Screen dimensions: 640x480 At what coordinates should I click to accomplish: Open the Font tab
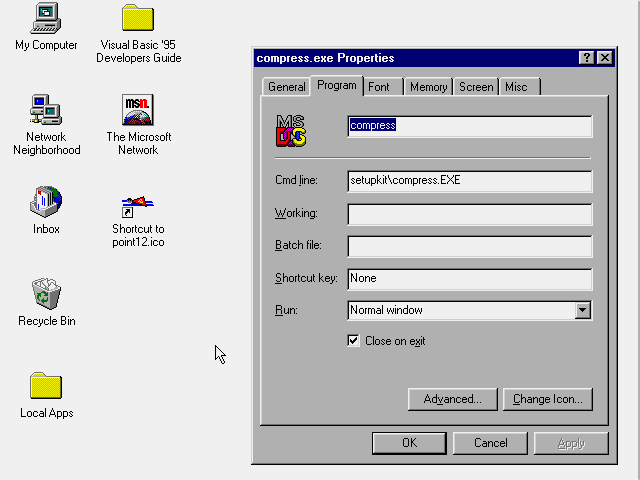[379, 87]
